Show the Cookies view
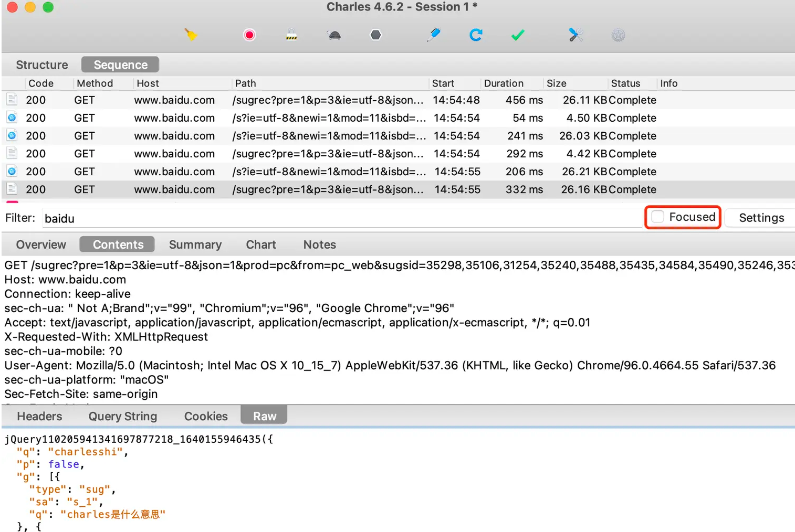795x532 pixels. coord(206,416)
